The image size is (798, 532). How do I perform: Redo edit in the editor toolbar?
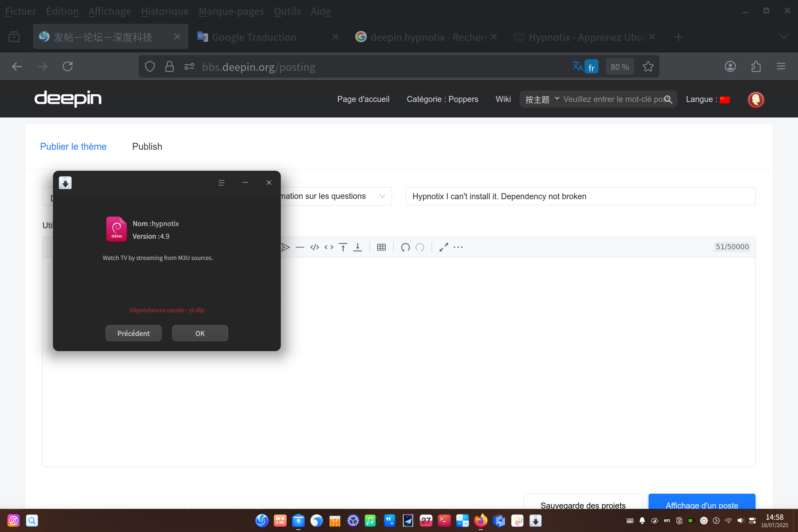point(420,247)
